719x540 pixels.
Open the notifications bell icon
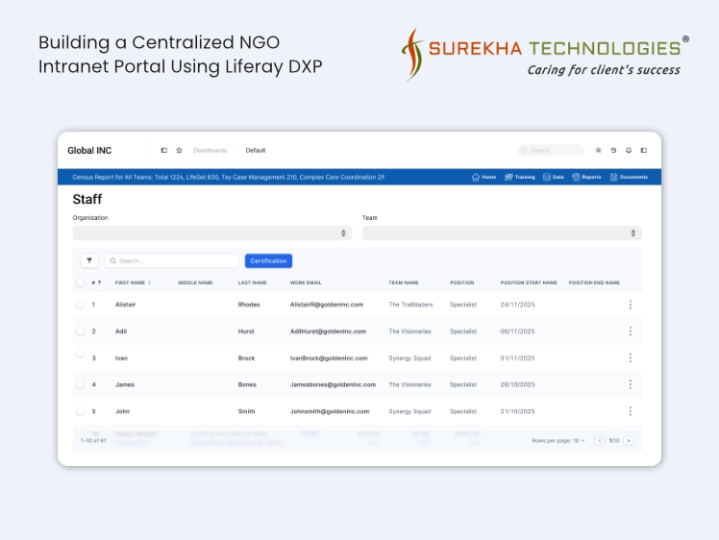click(x=629, y=150)
